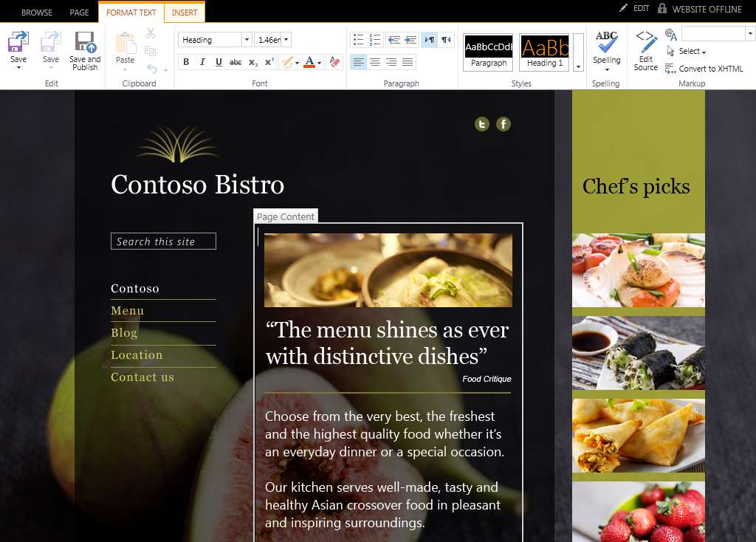Viewport: 756px width, 542px height.
Task: Click the Outdent icon
Action: click(394, 40)
